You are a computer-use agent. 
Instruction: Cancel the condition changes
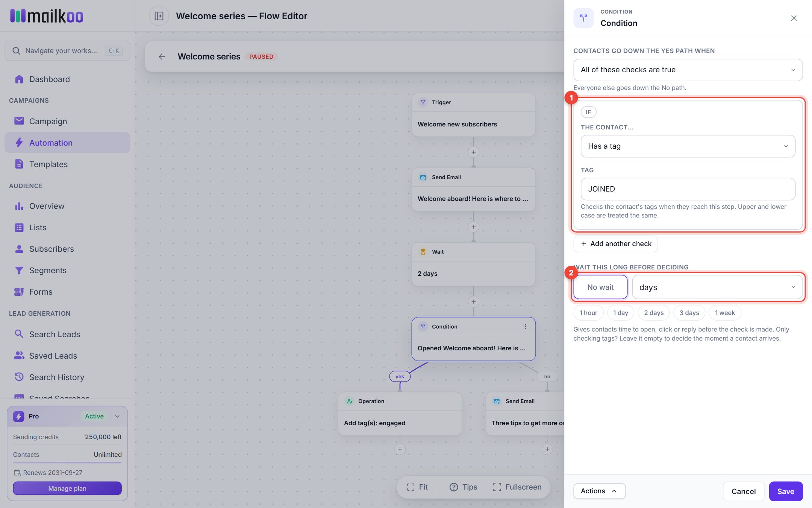pyautogui.click(x=743, y=491)
